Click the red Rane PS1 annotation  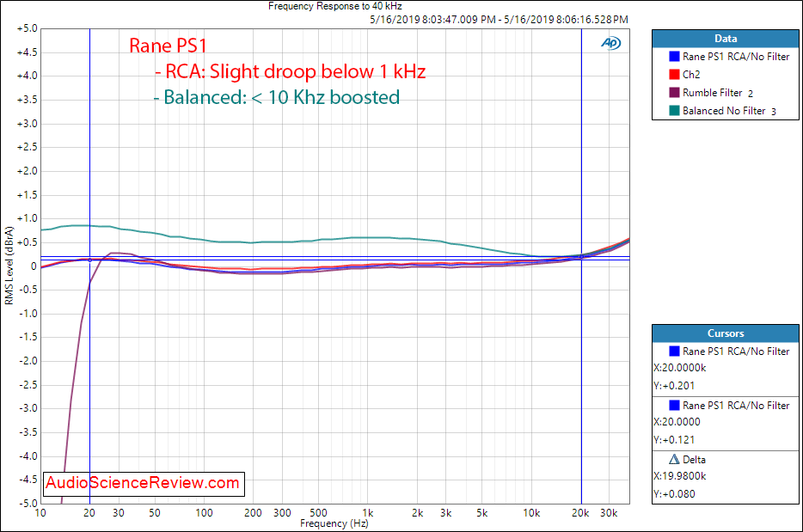(x=168, y=46)
